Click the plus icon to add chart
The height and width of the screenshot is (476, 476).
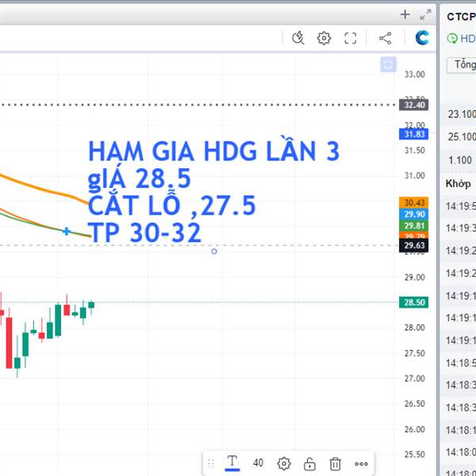click(405, 14)
